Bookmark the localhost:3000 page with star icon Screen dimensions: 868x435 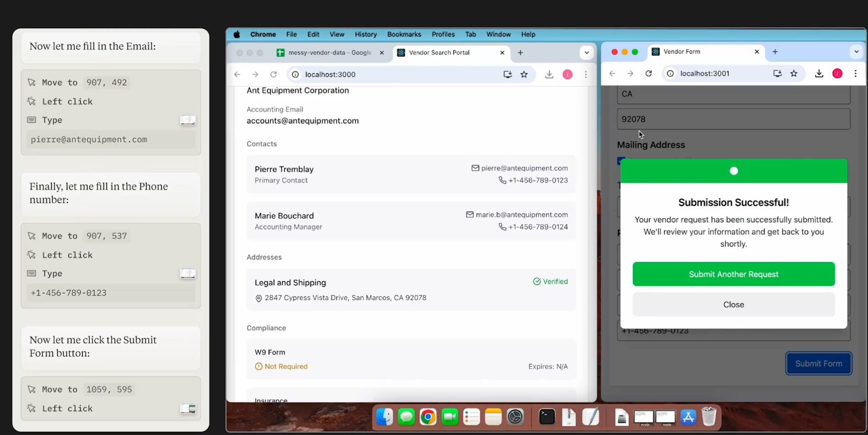coord(524,74)
